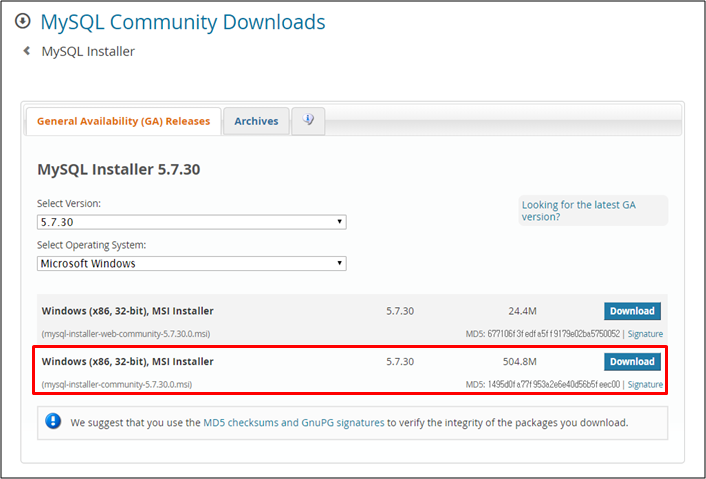Click the 24.4M file size value
Screen dimensions: 706x479
pyautogui.click(x=522, y=311)
